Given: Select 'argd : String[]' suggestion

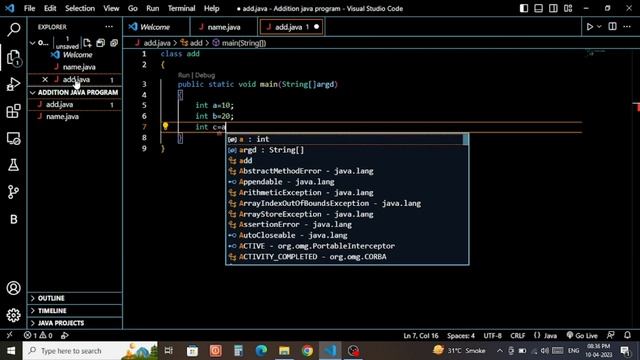Looking at the screenshot, I should (x=345, y=150).
